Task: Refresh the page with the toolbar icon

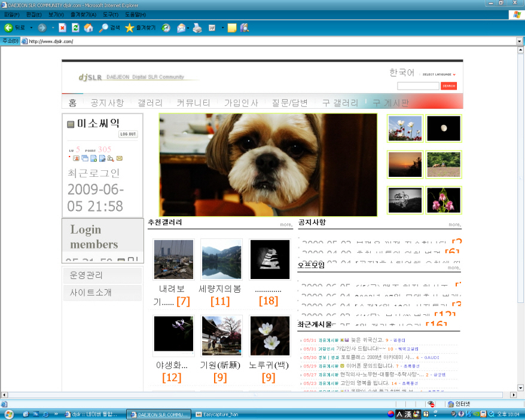Action: click(x=75, y=27)
